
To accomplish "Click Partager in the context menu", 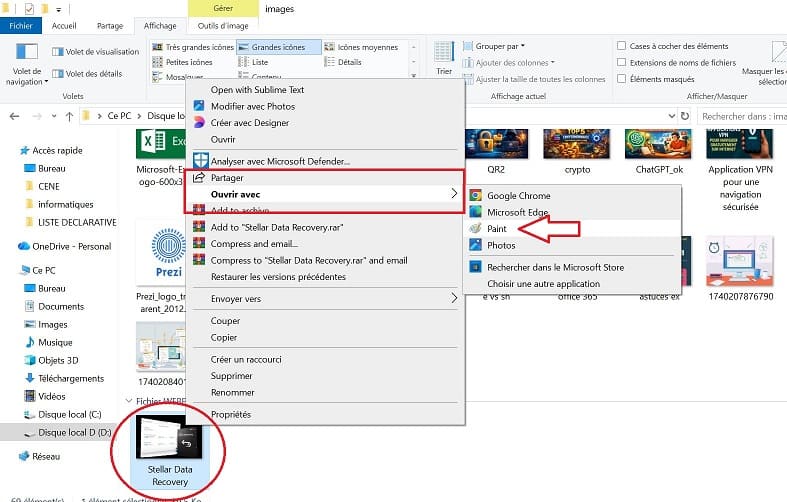I will [x=227, y=178].
